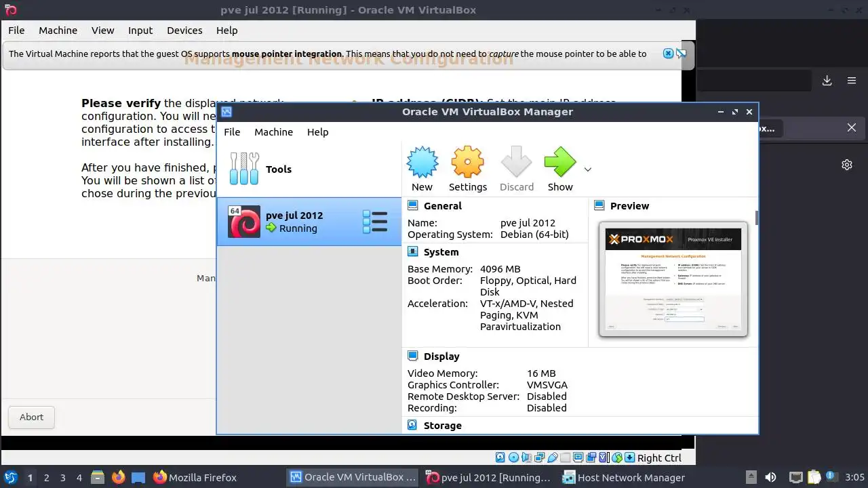868x488 pixels.
Task: Click the greyed Discard icon
Action: (x=517, y=163)
